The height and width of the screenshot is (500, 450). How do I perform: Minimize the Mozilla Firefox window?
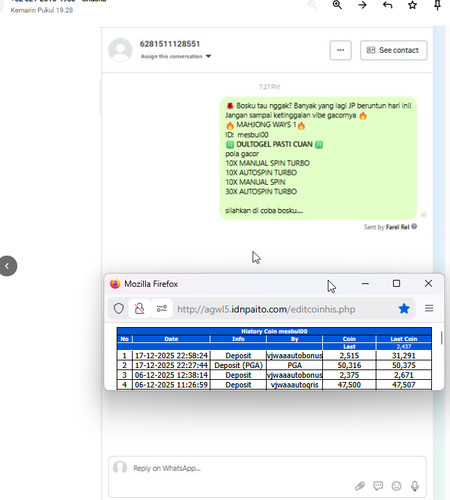pyautogui.click(x=365, y=284)
